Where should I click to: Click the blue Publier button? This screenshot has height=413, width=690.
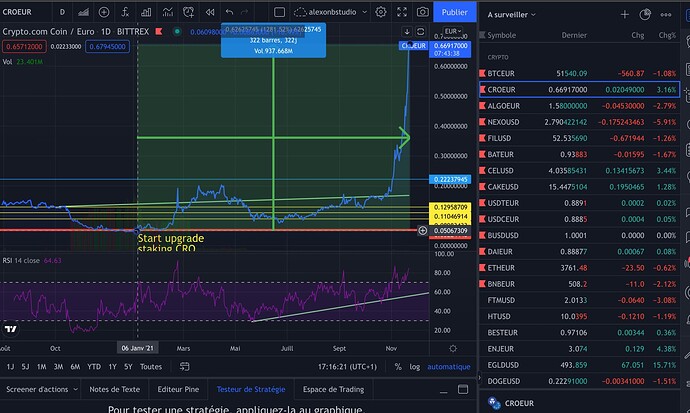(455, 12)
